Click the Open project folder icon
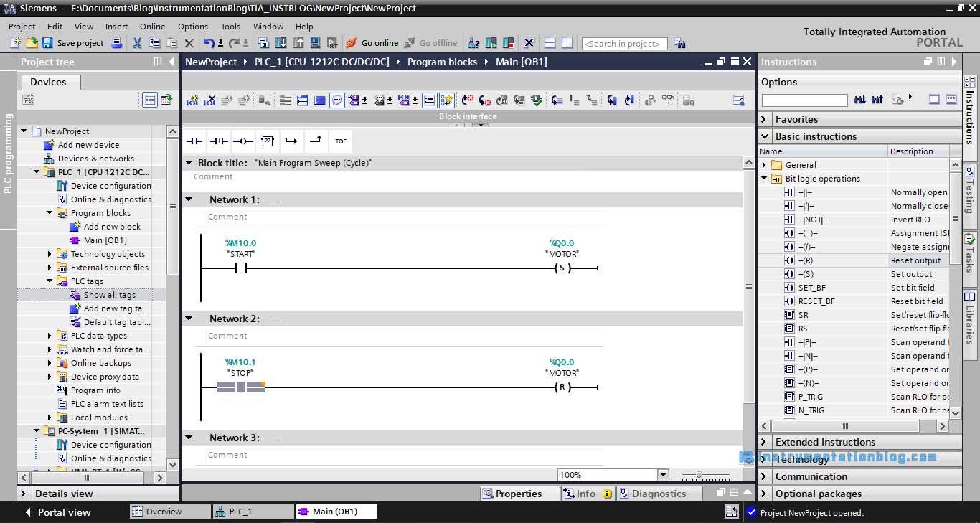Screen dimensions: 980x523 point(32,43)
